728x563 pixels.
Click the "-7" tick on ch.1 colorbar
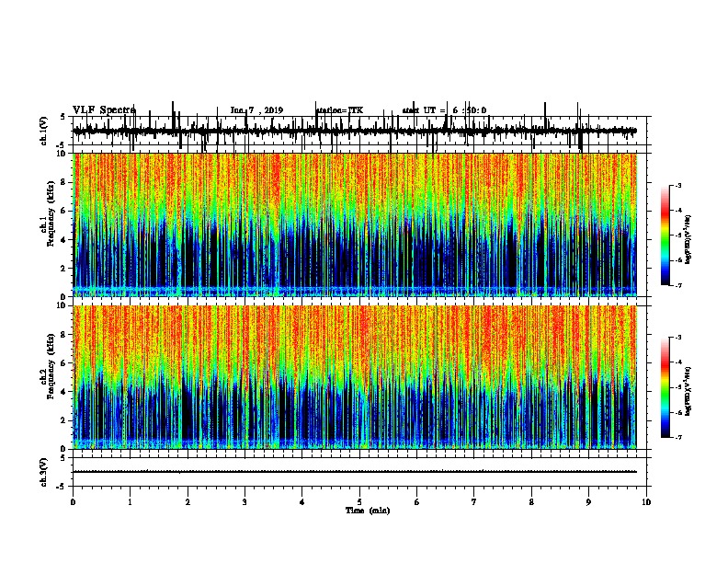tap(678, 285)
